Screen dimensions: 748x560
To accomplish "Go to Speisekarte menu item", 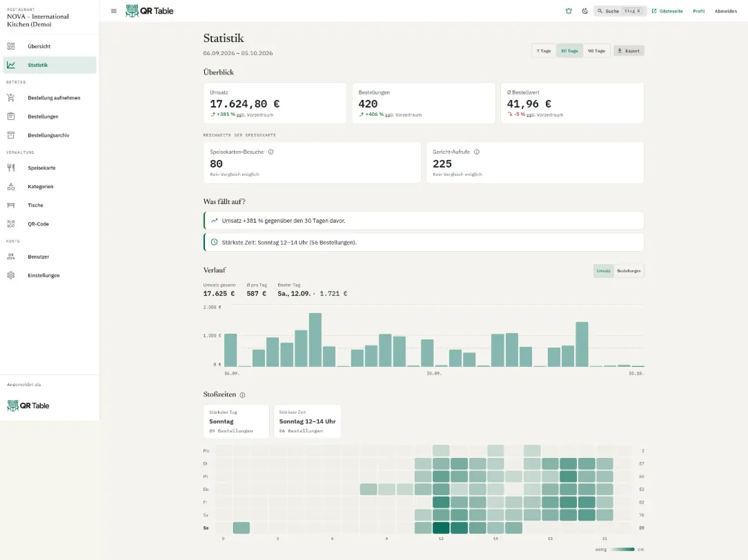I will point(50,168).
